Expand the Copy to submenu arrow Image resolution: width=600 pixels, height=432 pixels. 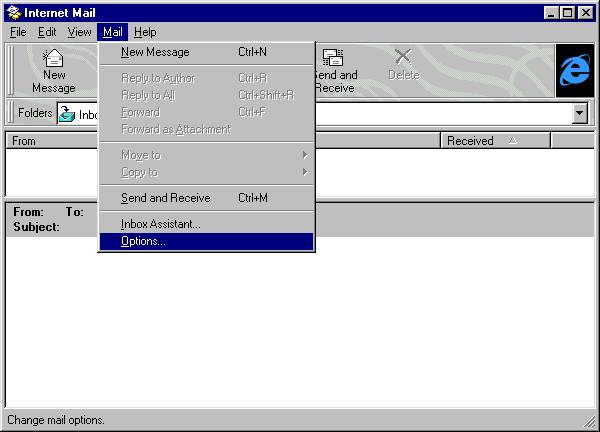pyautogui.click(x=305, y=172)
